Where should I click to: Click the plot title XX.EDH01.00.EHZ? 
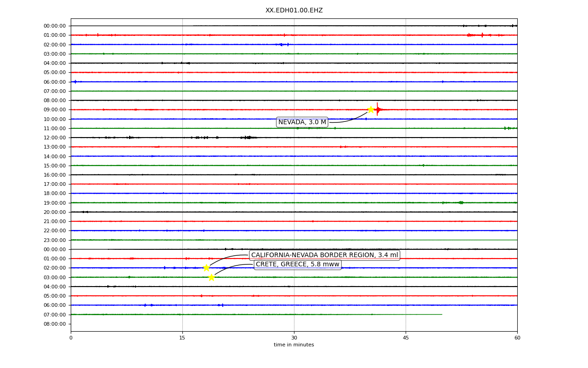[294, 11]
